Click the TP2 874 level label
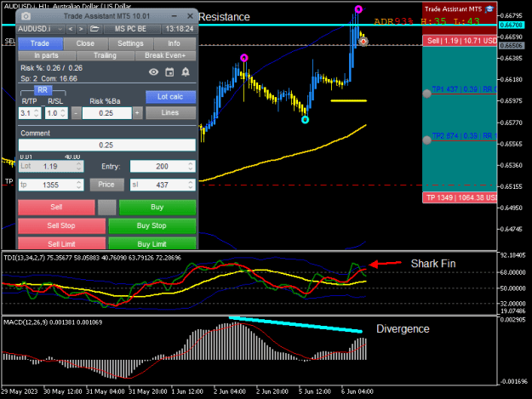This screenshot has height=399, width=532. (x=464, y=136)
